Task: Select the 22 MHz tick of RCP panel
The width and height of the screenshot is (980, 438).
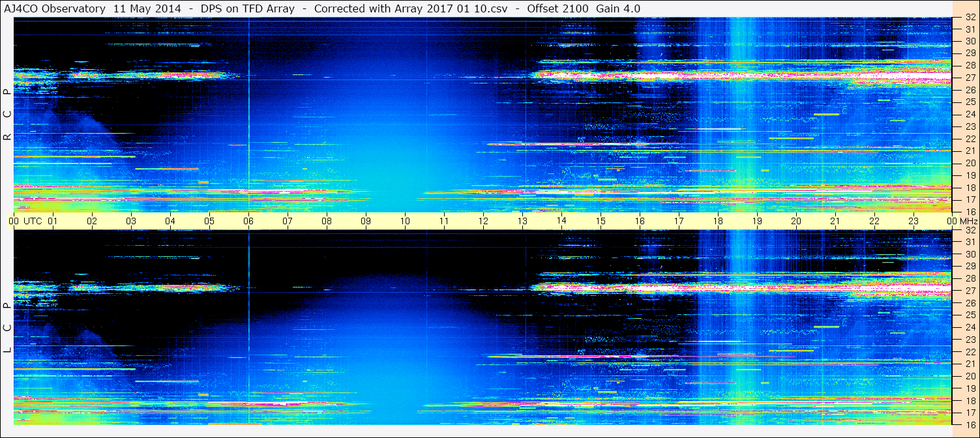Action: pyautogui.click(x=970, y=139)
